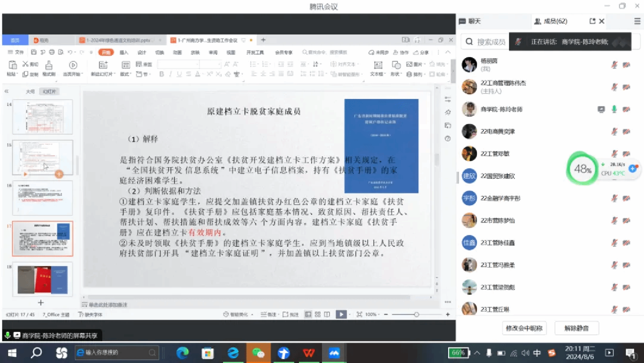This screenshot has width=644, height=363.
Task: Collapse the WPS ribbon with chevron
Action: 448,52
